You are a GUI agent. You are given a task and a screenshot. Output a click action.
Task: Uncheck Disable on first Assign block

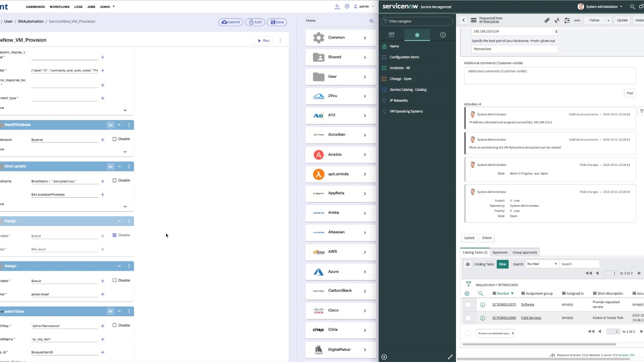point(115,235)
